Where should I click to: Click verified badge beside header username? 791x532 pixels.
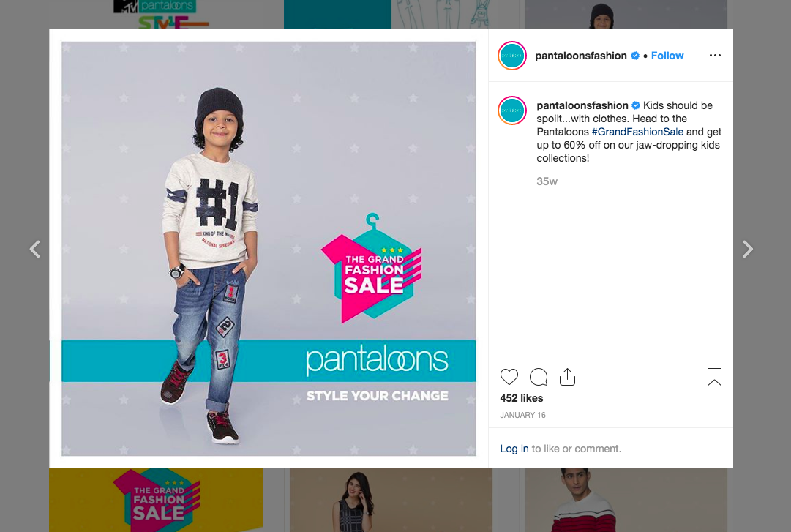(635, 56)
